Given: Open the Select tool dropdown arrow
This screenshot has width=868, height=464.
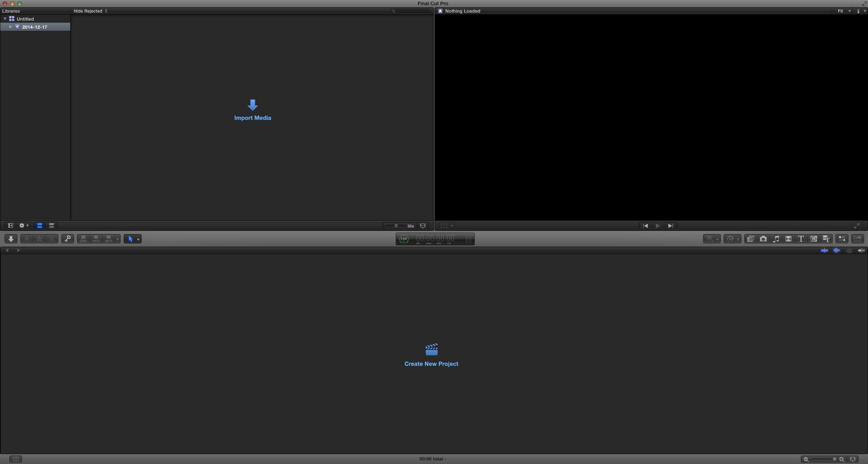Looking at the screenshot, I should tap(138, 239).
